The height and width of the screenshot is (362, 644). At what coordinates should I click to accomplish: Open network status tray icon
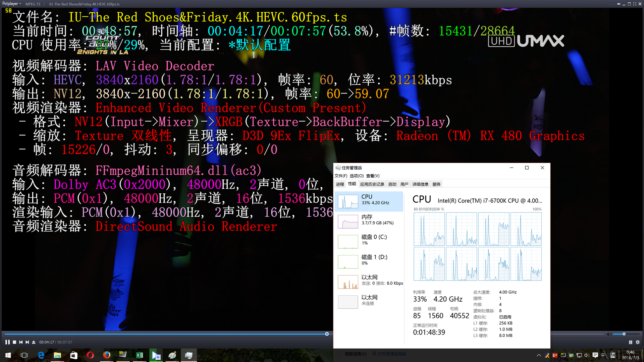pyautogui.click(x=579, y=355)
